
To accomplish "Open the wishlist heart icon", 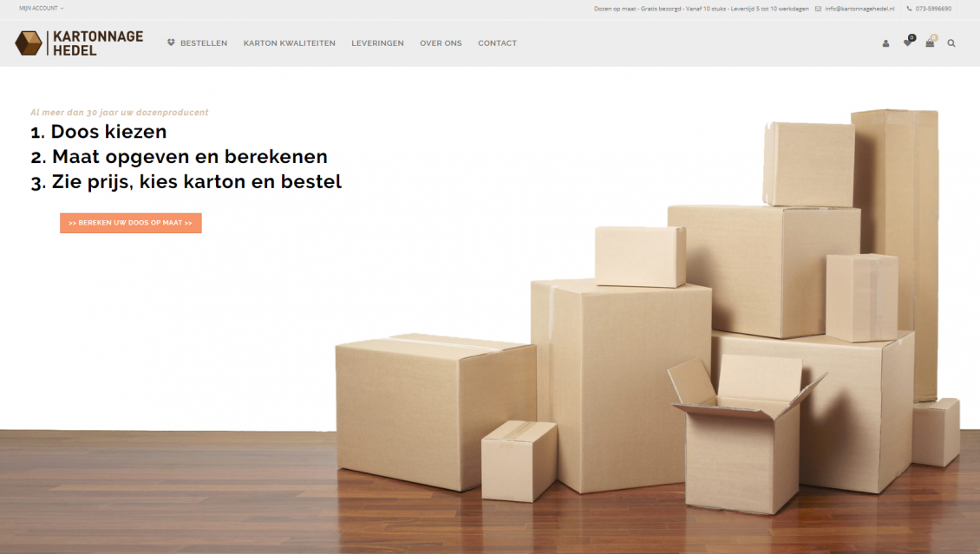I will (907, 43).
